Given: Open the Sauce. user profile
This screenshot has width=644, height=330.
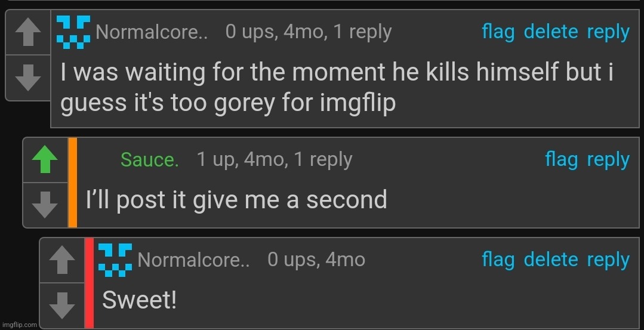Looking at the screenshot, I should 149,159.
